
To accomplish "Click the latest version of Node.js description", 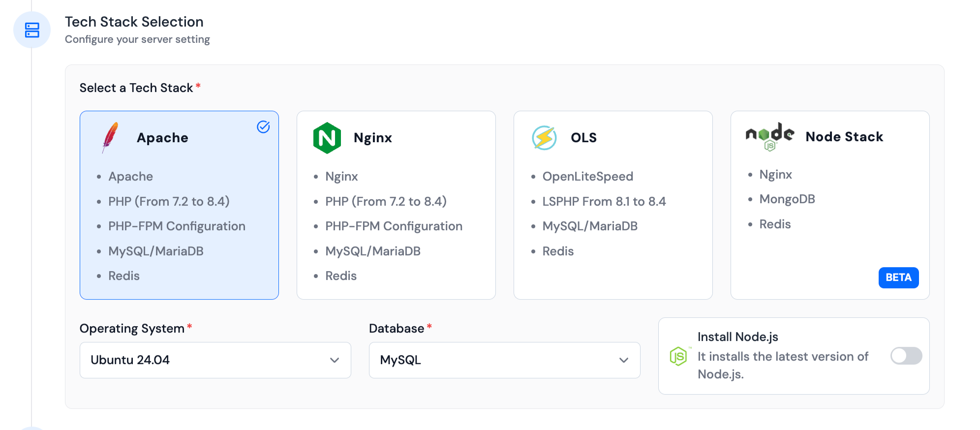I will (x=783, y=365).
